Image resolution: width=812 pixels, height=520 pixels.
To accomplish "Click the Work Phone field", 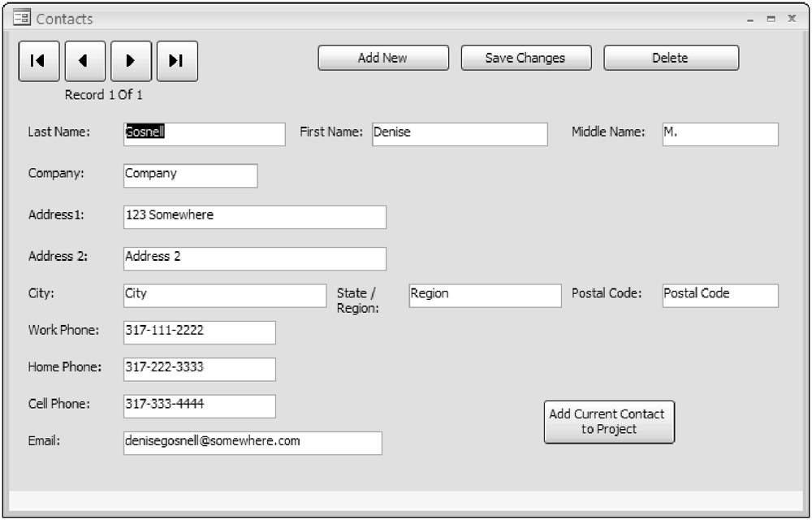I will (199, 332).
